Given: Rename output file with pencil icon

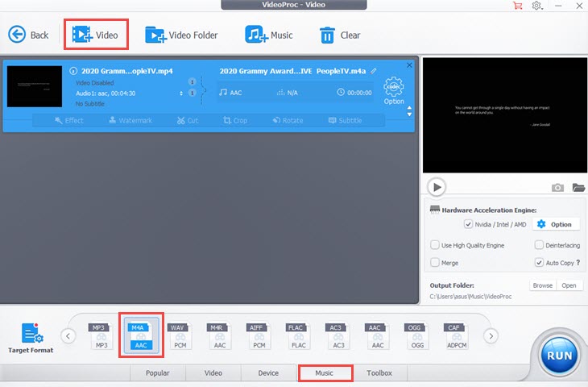Looking at the screenshot, I should coord(374,71).
